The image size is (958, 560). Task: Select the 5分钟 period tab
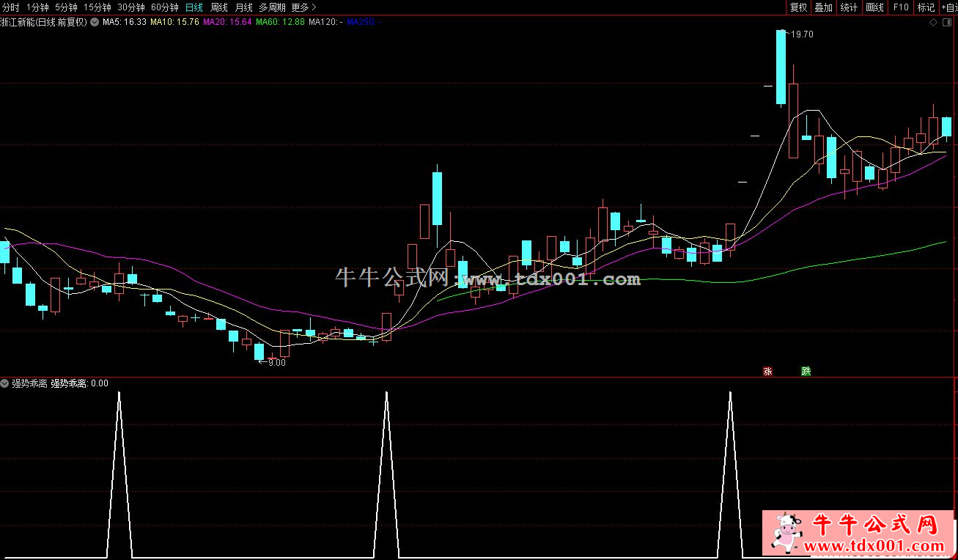click(66, 7)
